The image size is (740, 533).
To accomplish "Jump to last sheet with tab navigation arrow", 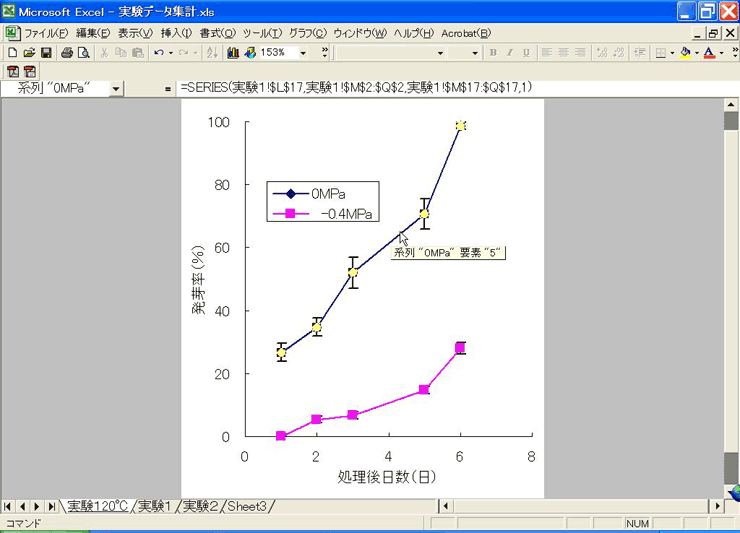I will 51,506.
